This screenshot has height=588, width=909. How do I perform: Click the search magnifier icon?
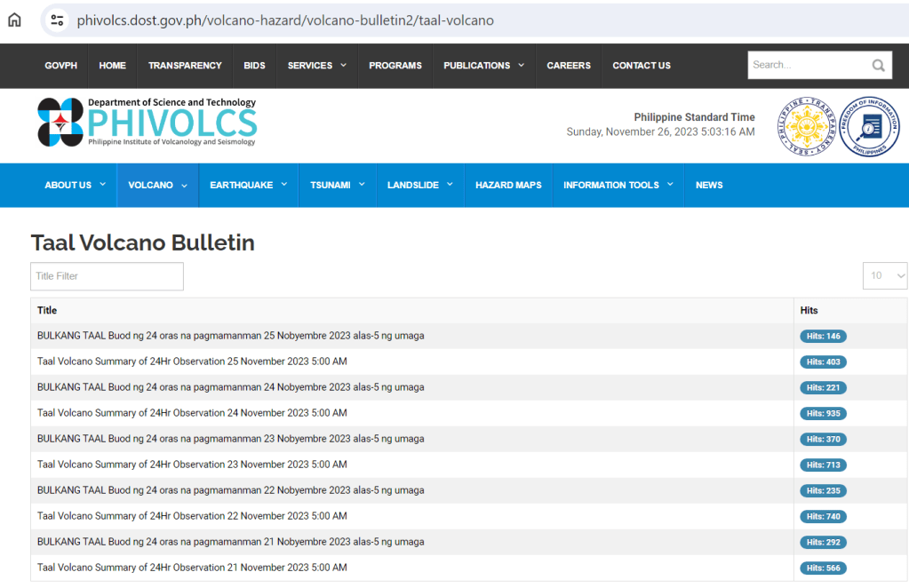click(x=878, y=65)
